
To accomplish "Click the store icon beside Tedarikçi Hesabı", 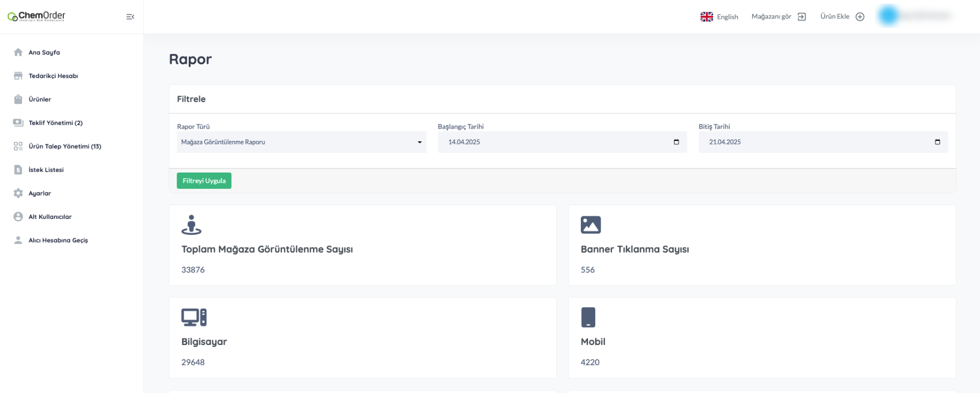I will point(18,76).
